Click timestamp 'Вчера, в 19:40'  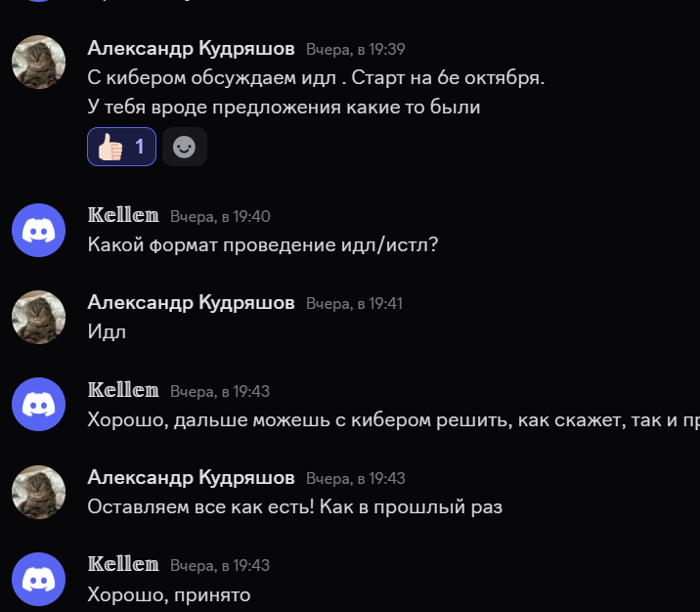(x=220, y=216)
